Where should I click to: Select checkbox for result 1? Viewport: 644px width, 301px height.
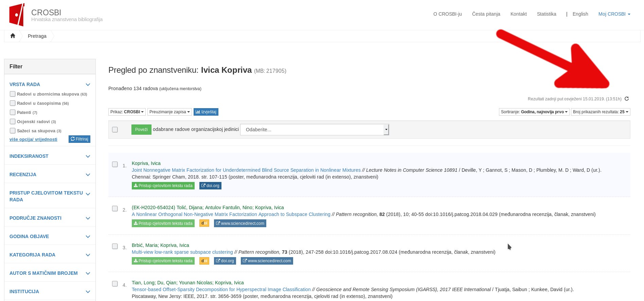click(115, 164)
